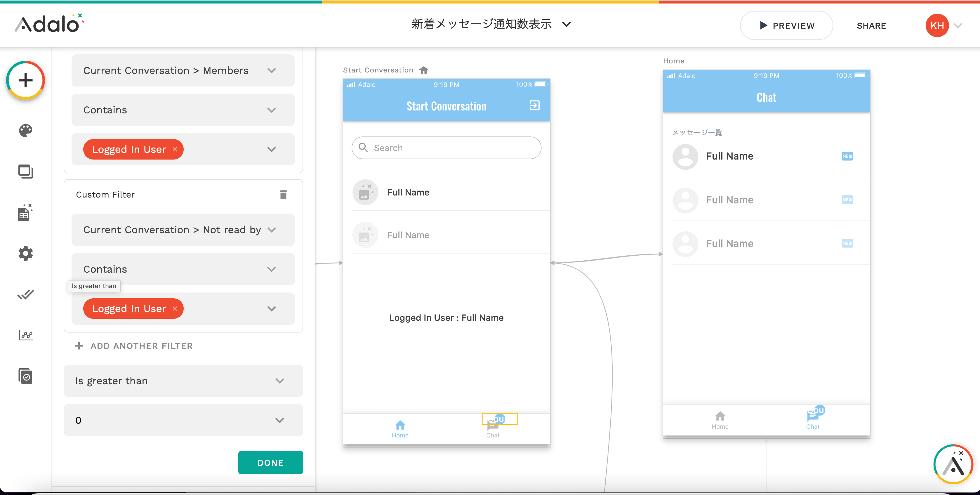Screen dimensions: 980x495
Task: Open the Branding palette icon
Action: click(25, 131)
